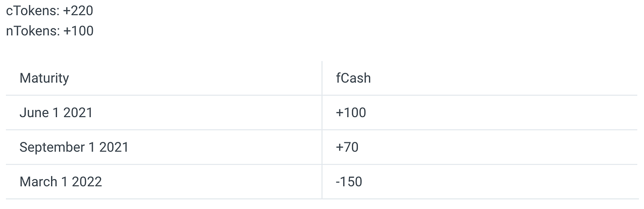
Task: Click the +70 fCash value cell
Action: 480,147
